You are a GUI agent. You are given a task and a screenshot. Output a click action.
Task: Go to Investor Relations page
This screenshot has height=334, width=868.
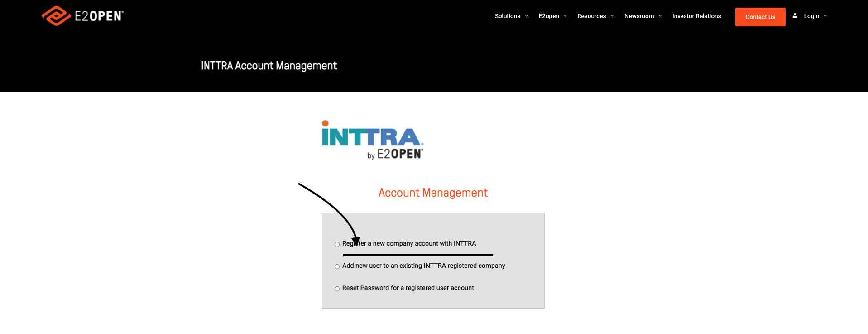(x=696, y=16)
